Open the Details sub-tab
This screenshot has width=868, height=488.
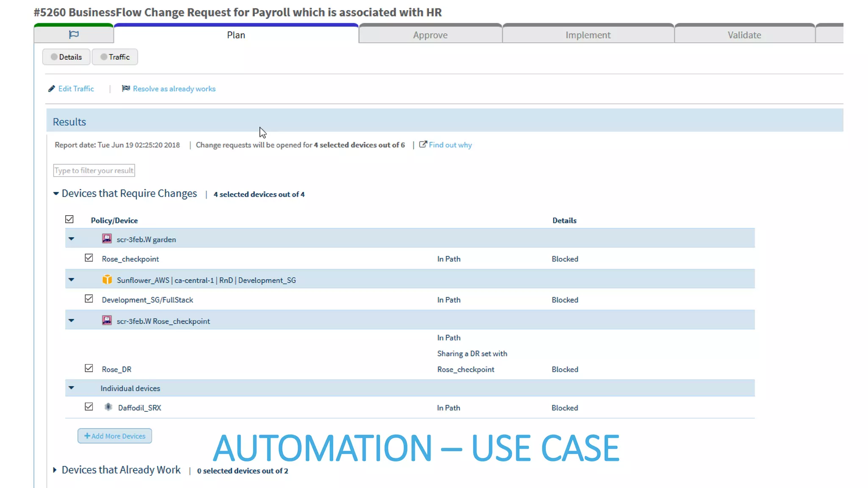[66, 57]
